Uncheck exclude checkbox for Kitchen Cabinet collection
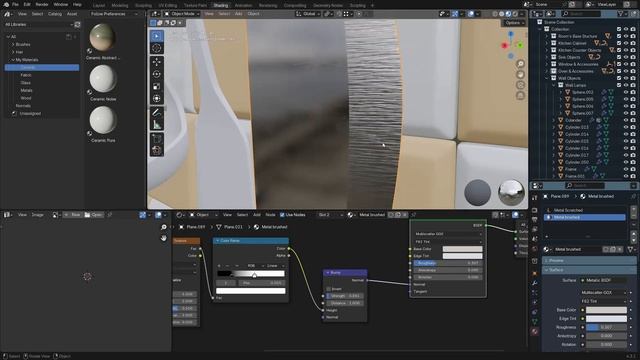The height and width of the screenshot is (360, 640). click(x=619, y=43)
